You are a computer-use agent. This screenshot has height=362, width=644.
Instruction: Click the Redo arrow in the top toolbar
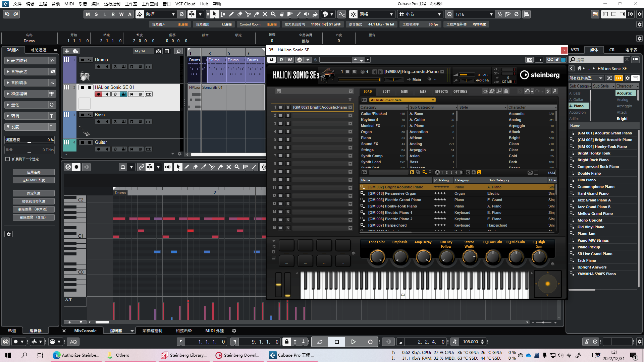click(x=15, y=14)
